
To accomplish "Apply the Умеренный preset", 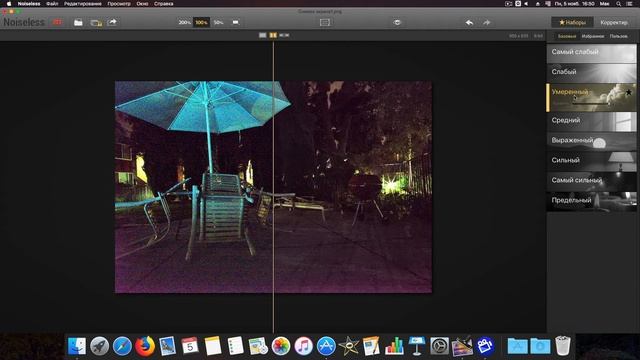I will tap(591, 98).
